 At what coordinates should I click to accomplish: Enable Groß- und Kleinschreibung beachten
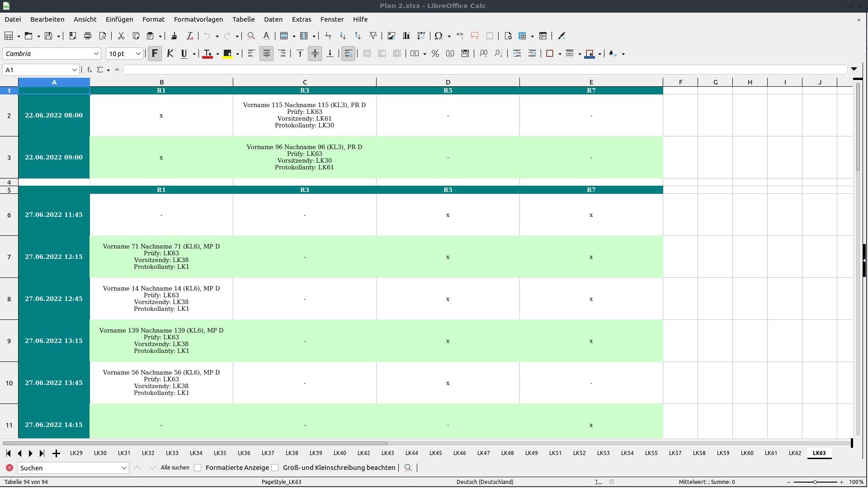[x=275, y=468]
